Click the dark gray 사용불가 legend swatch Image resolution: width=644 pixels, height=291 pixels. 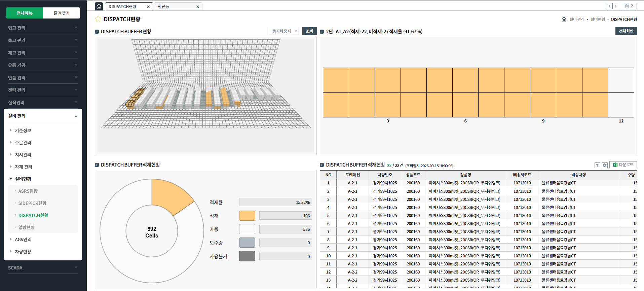pos(247,256)
